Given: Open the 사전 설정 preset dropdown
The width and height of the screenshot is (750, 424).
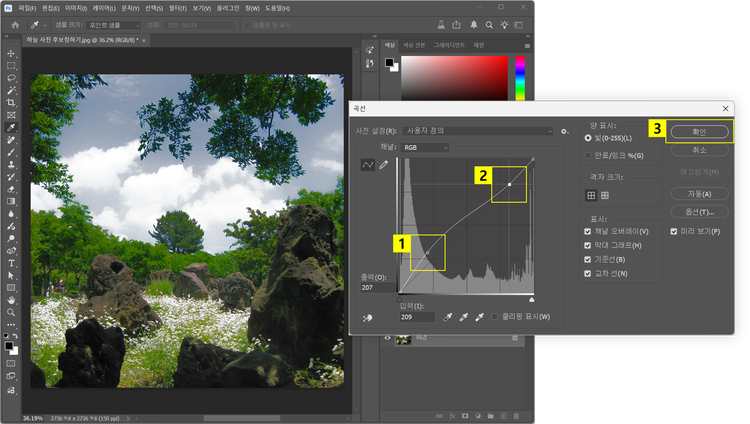Looking at the screenshot, I should click(478, 131).
